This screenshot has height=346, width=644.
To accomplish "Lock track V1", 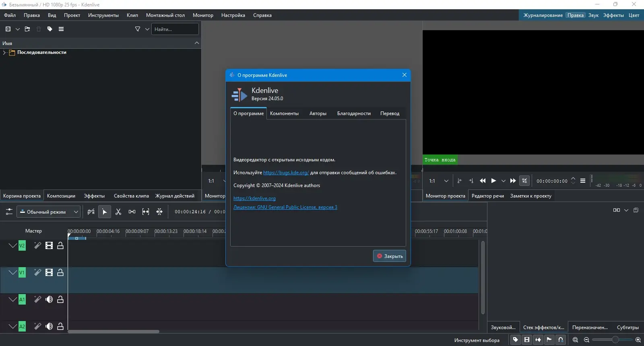I will click(60, 272).
